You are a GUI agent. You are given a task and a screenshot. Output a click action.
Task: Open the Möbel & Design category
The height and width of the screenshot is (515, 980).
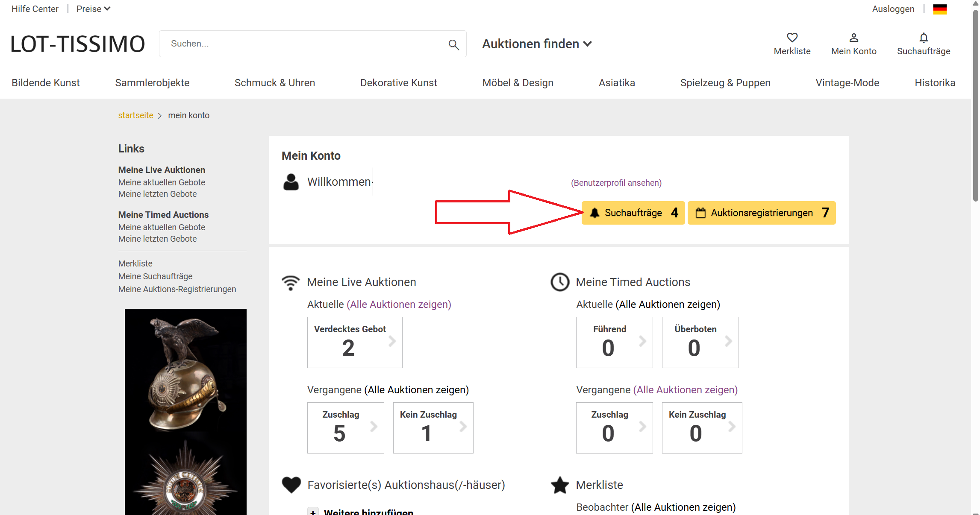pyautogui.click(x=518, y=83)
